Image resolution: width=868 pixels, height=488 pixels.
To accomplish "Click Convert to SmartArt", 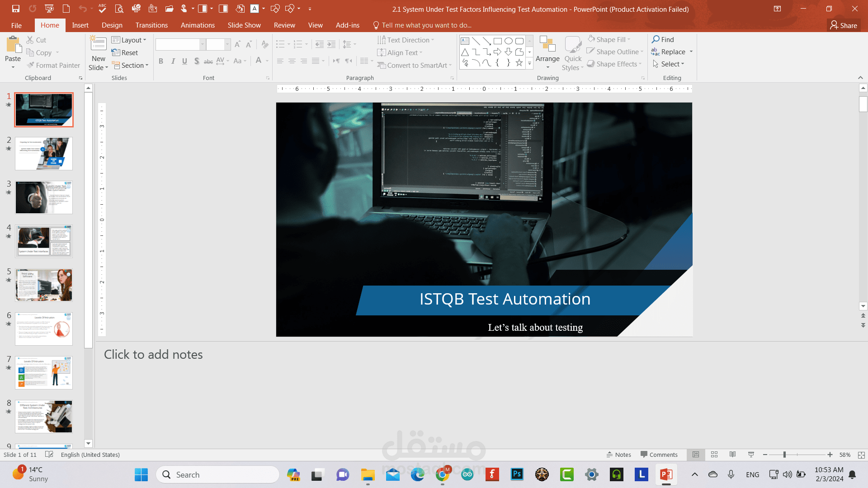I will pyautogui.click(x=415, y=65).
